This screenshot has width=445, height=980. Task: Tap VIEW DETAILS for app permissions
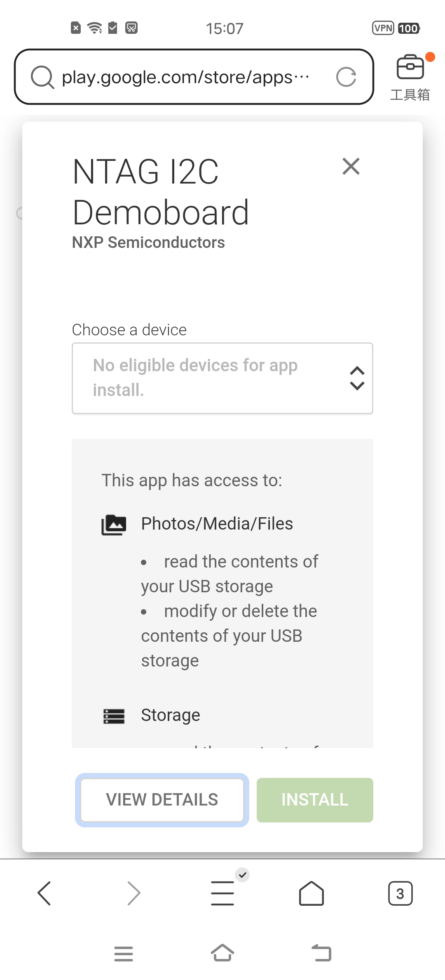pyautogui.click(x=162, y=799)
